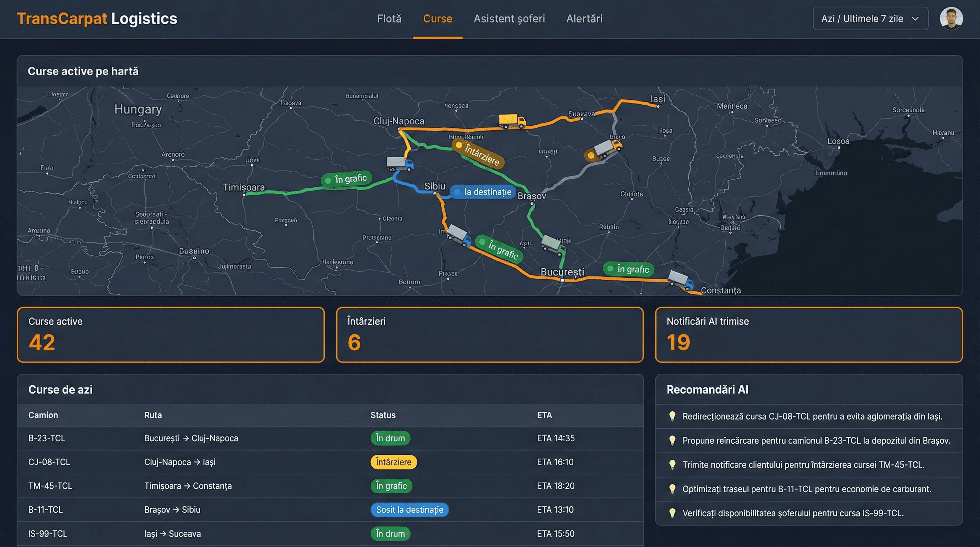Click the 'la destinație' blue map label
The width and height of the screenshot is (980, 547).
tap(483, 192)
